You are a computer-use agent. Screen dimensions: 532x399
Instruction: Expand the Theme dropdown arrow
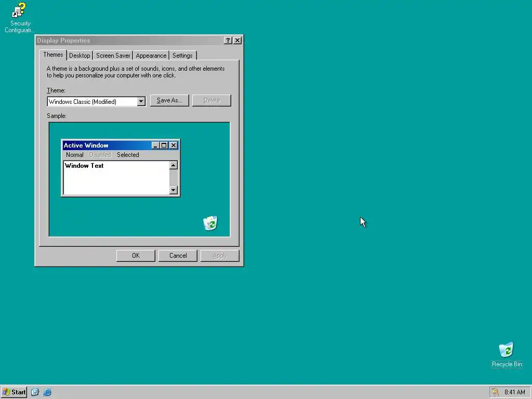pos(141,101)
